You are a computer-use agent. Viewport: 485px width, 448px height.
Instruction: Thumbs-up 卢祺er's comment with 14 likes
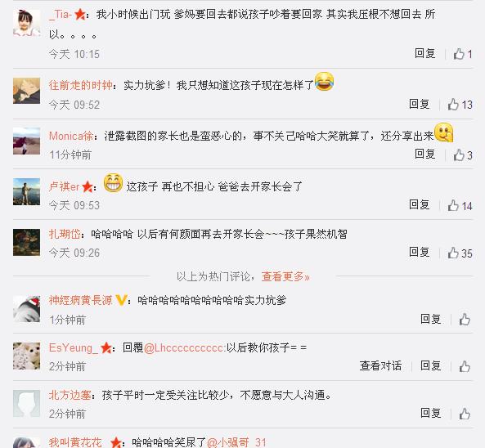[460, 205]
